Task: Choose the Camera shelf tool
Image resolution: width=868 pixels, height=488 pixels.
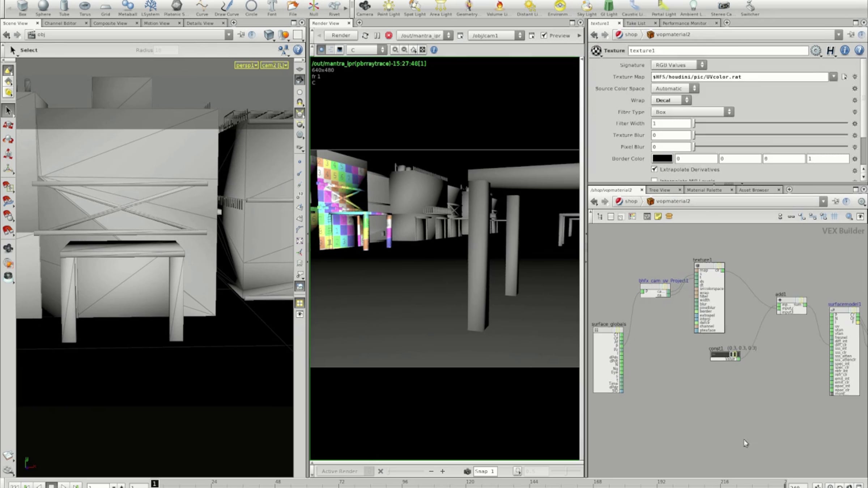Action: [365, 8]
